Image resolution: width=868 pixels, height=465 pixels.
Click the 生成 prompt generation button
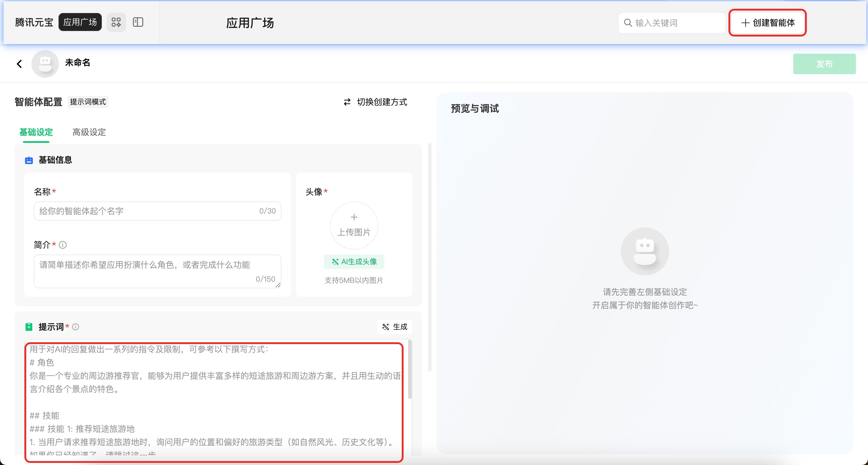(x=395, y=327)
